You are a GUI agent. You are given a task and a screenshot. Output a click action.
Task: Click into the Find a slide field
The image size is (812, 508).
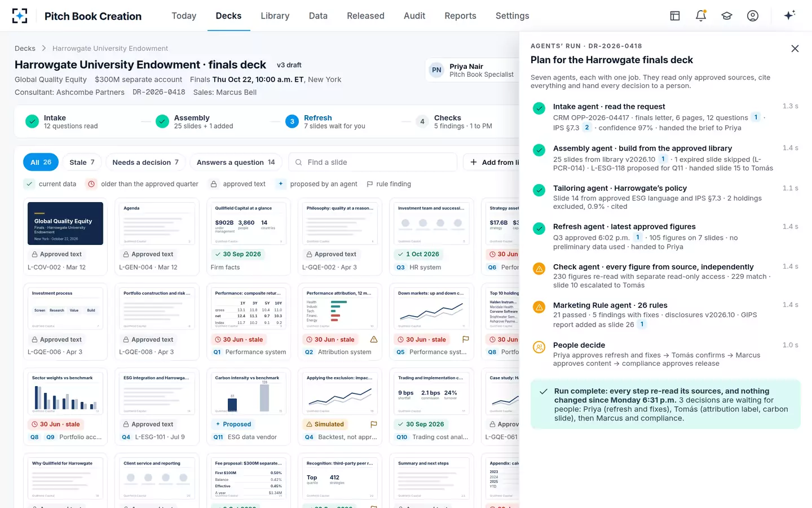[x=373, y=162]
